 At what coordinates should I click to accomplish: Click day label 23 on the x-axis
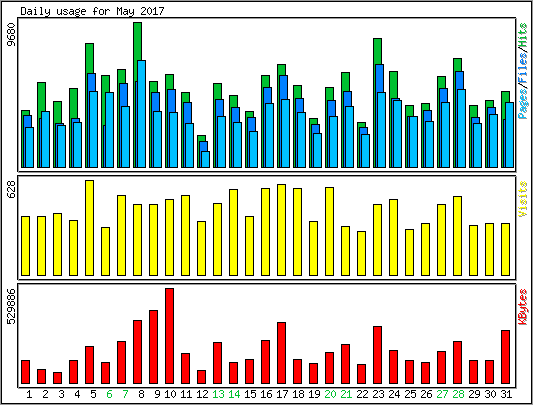tap(378, 394)
